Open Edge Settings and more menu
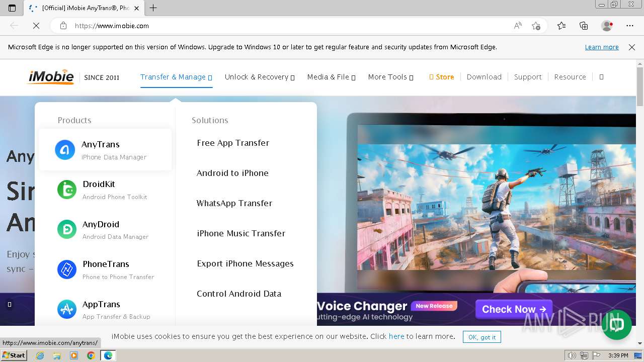The width and height of the screenshot is (644, 362). [630, 26]
